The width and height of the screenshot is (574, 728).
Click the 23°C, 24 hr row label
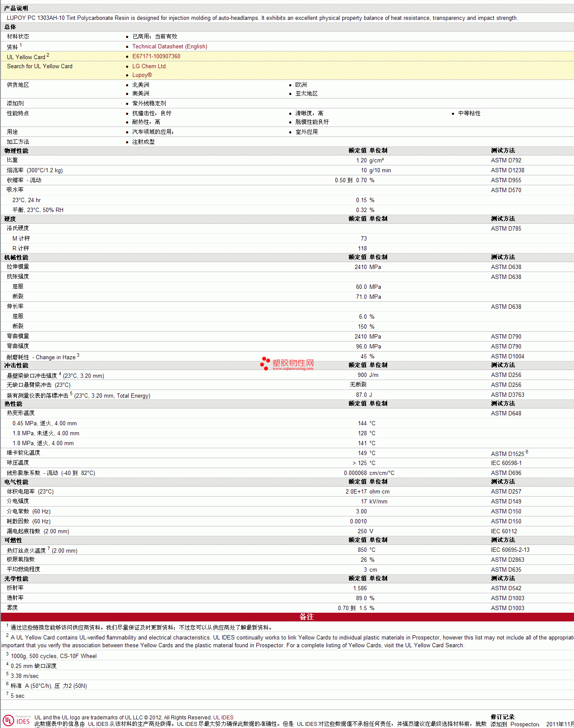[x=26, y=200]
